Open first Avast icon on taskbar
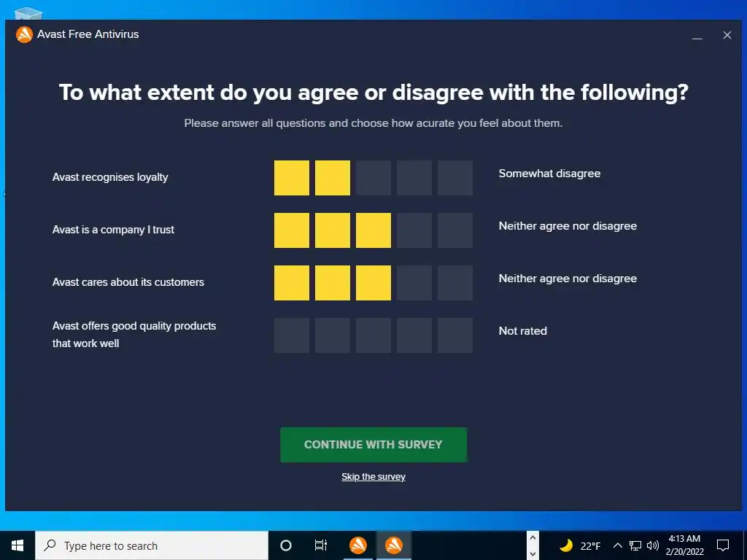Screen dimensions: 747x560 tap(357, 545)
